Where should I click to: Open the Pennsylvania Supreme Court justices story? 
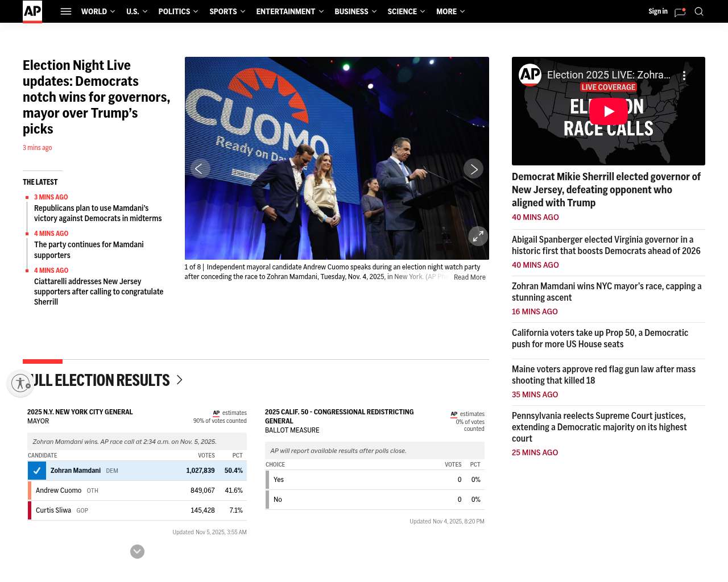[x=599, y=427]
